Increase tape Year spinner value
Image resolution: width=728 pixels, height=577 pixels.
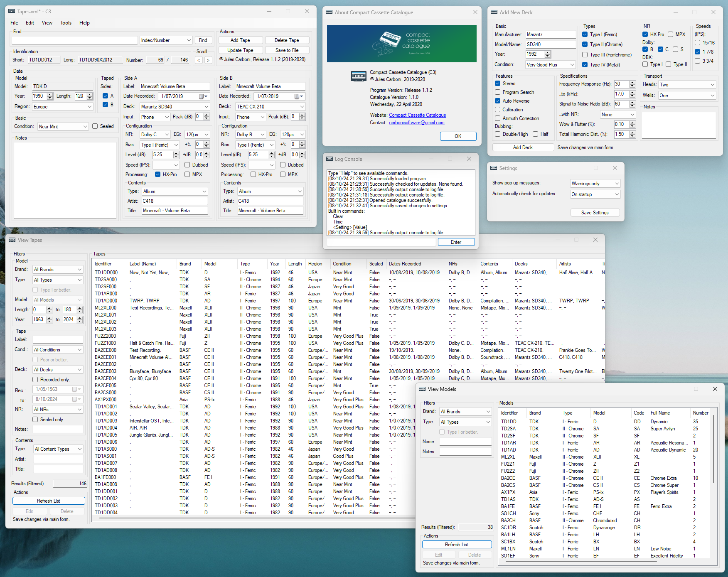point(50,94)
